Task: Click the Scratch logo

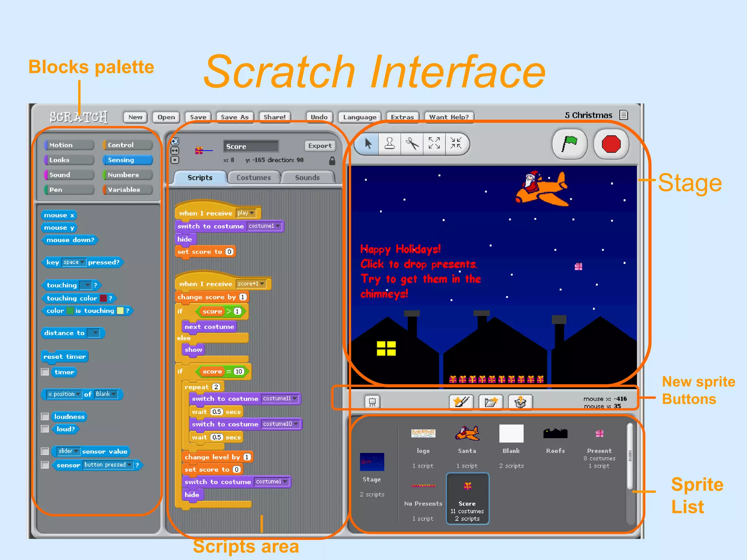Action: (79, 117)
